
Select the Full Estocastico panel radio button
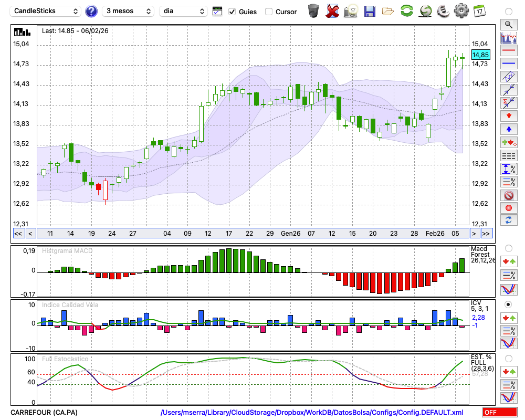[x=508, y=358]
